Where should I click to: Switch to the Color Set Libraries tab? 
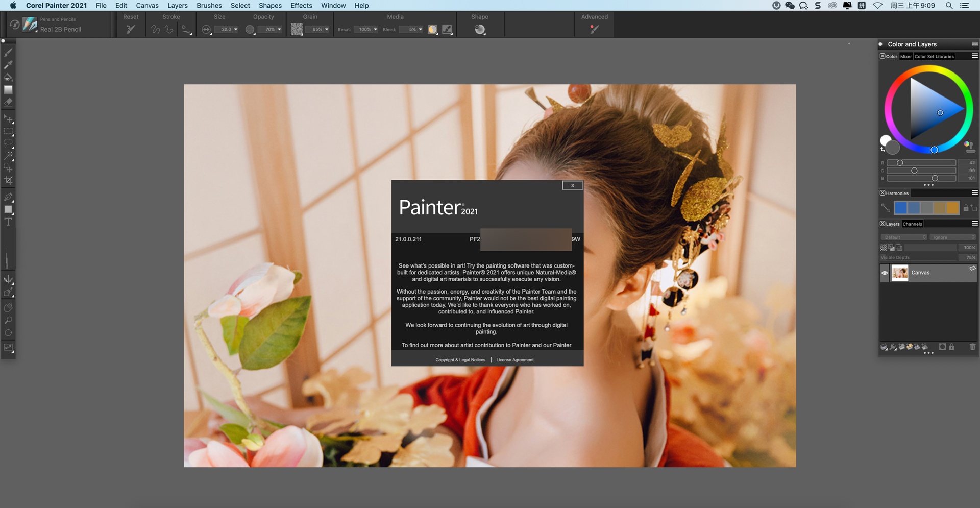coord(934,56)
